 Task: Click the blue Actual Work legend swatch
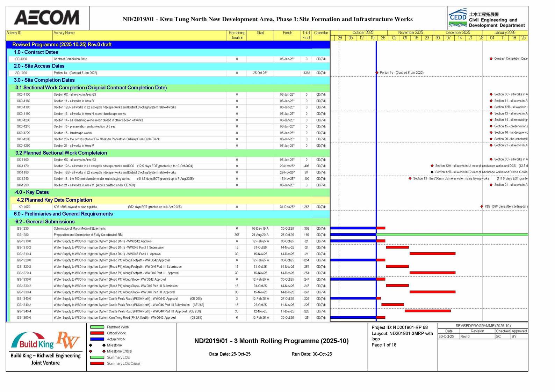[x=97, y=339]
